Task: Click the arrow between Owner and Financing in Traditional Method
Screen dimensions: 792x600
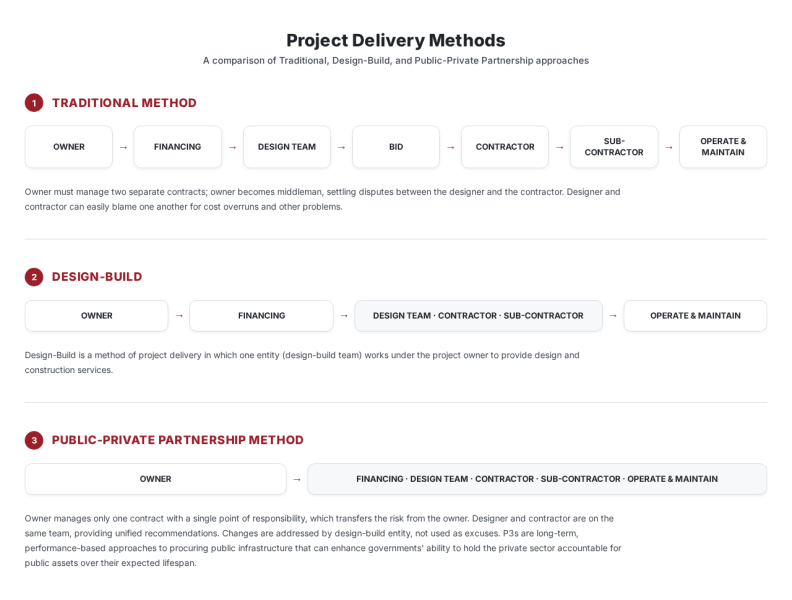Action: (x=123, y=147)
